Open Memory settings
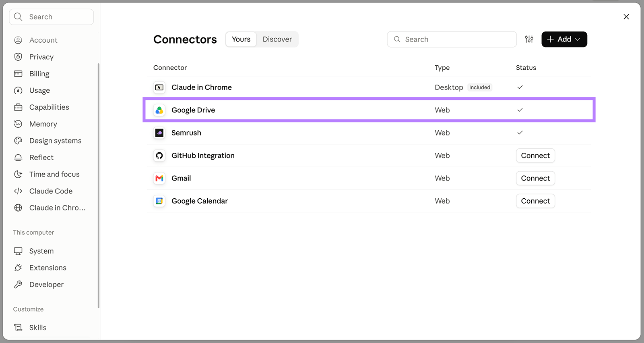644x343 pixels. [43, 124]
